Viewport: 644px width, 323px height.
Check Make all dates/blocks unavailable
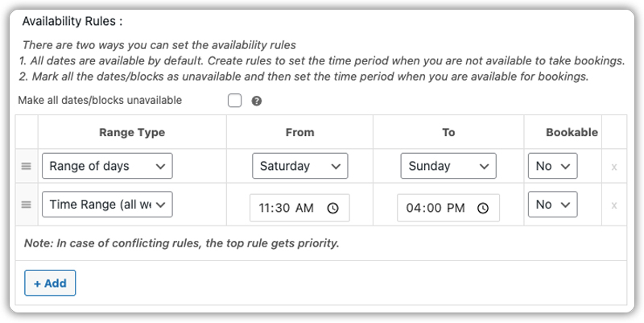pyautogui.click(x=234, y=101)
